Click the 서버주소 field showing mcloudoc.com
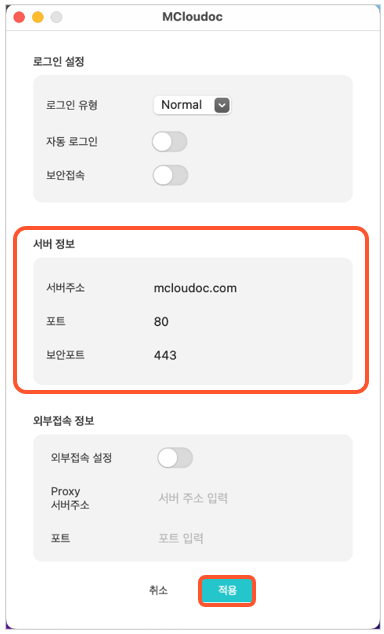 click(195, 288)
